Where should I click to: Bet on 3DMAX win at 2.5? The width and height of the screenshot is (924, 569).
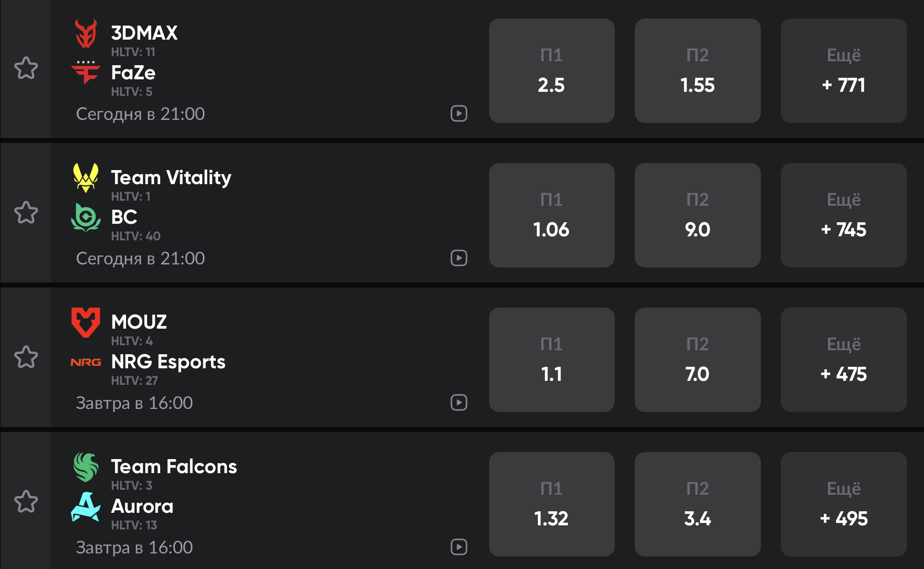tap(551, 71)
